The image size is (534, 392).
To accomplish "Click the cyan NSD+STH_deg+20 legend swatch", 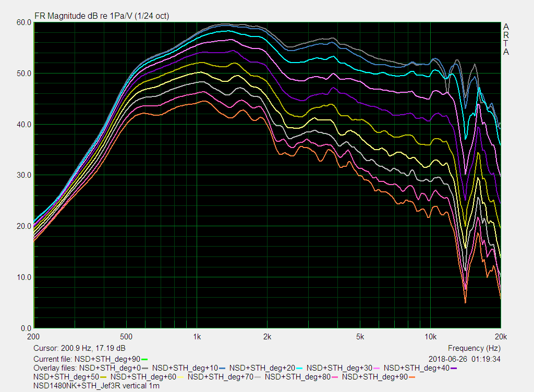I will (299, 368).
